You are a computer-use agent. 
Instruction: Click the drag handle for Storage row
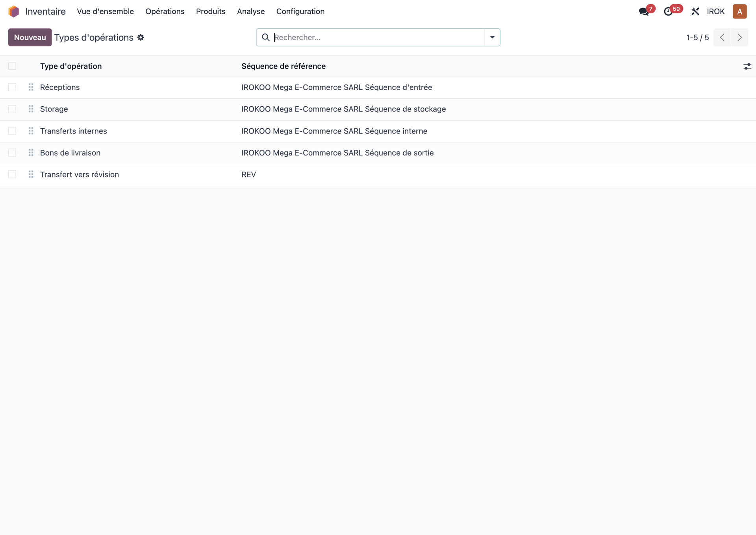click(31, 109)
